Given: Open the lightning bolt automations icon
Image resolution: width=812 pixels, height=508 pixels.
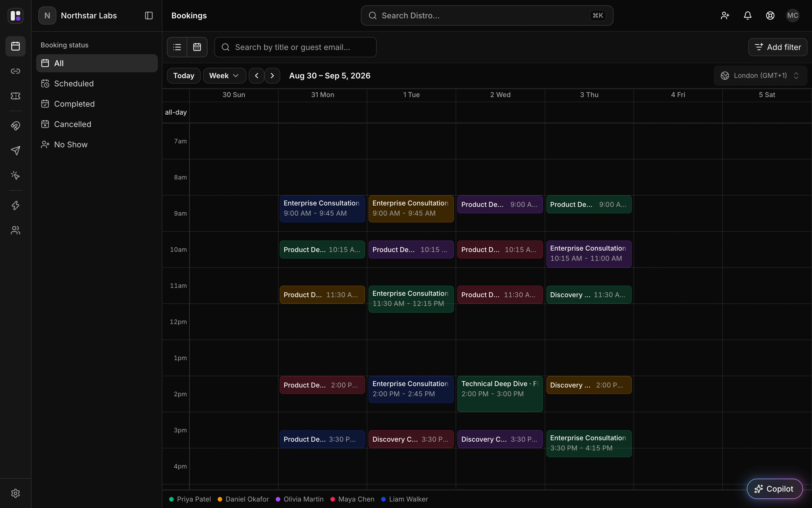Looking at the screenshot, I should tap(16, 205).
